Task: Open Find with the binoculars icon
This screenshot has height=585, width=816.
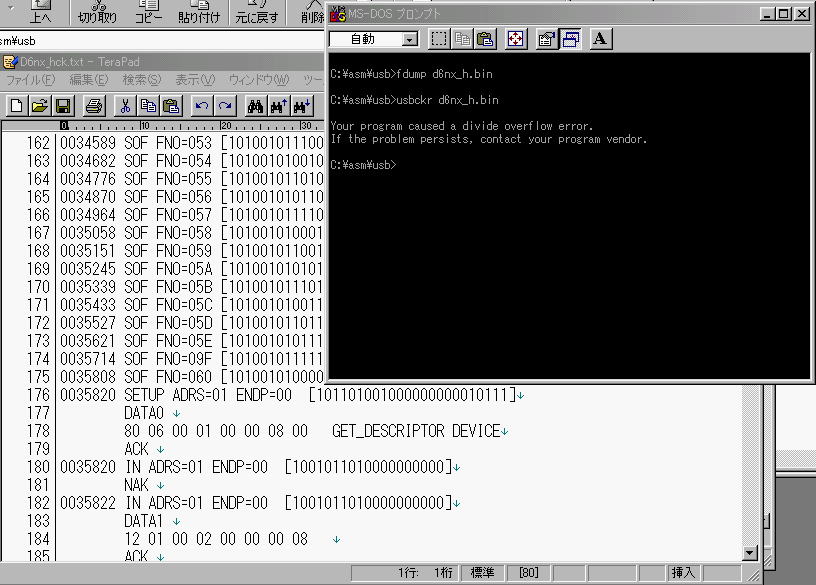Action: pyautogui.click(x=255, y=106)
